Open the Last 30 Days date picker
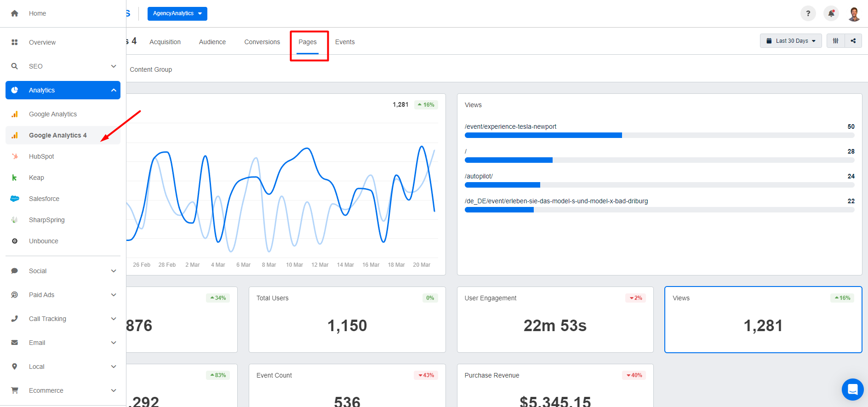This screenshot has width=868, height=407. pos(790,41)
